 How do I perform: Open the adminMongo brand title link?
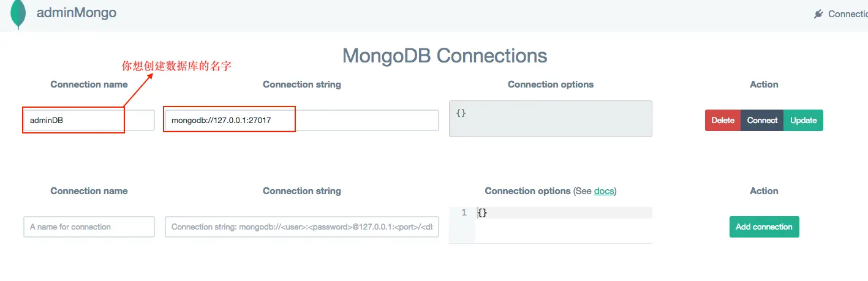click(x=77, y=12)
